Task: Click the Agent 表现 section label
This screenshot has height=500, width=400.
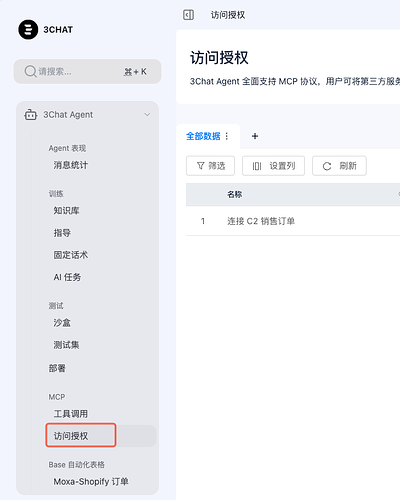Action: pyautogui.click(x=67, y=148)
